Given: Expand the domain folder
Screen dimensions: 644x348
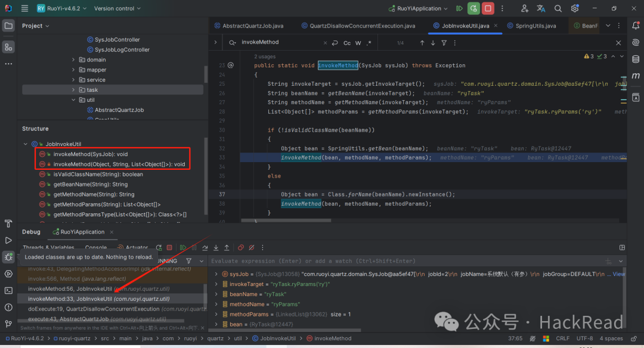Looking at the screenshot, I should click(73, 60).
